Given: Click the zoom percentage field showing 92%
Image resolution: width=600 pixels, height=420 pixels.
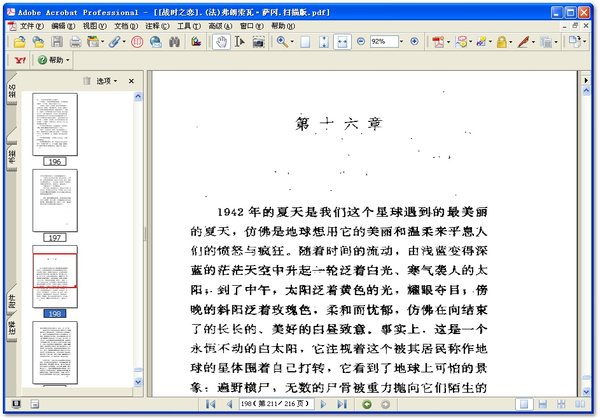Looking at the screenshot, I should click(x=384, y=41).
